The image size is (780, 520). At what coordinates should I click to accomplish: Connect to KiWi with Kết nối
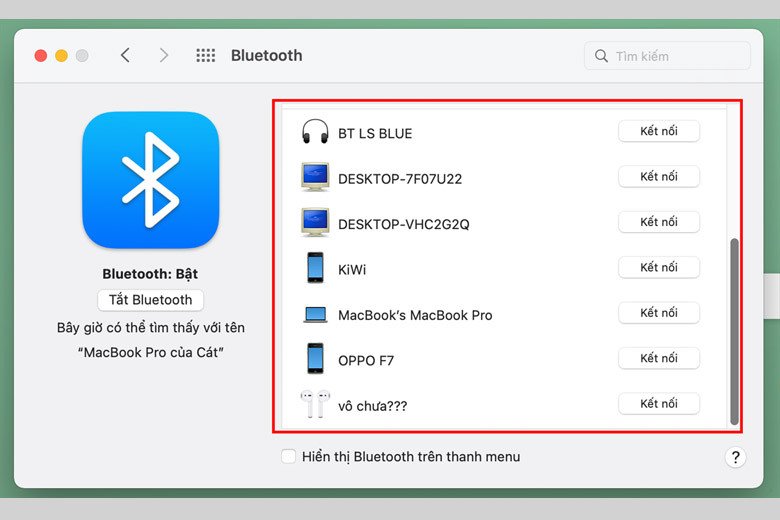coord(659,267)
